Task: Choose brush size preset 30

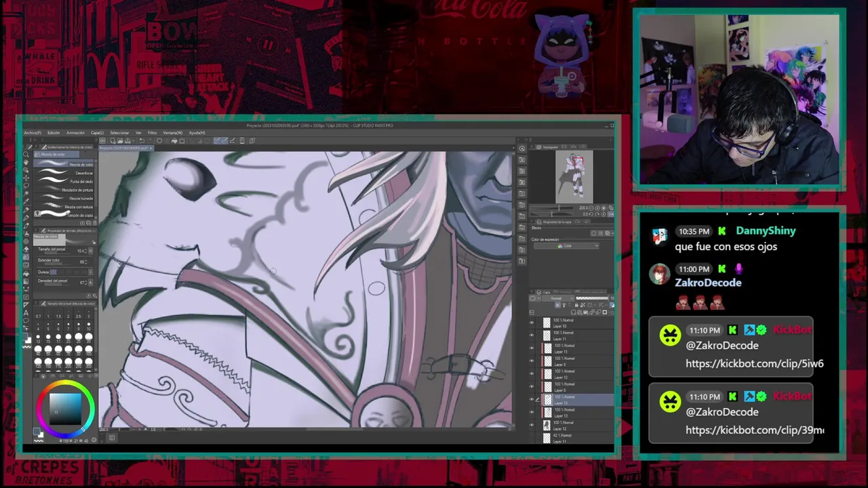Action: click(89, 337)
